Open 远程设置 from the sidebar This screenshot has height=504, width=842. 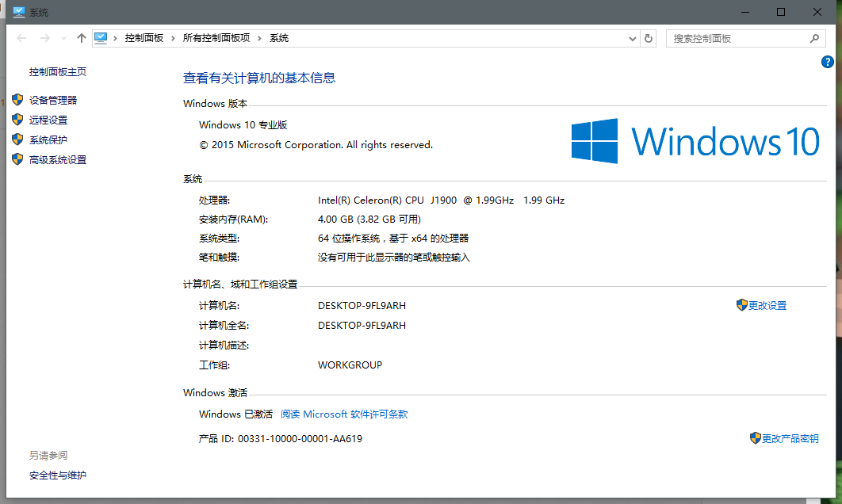[48, 120]
